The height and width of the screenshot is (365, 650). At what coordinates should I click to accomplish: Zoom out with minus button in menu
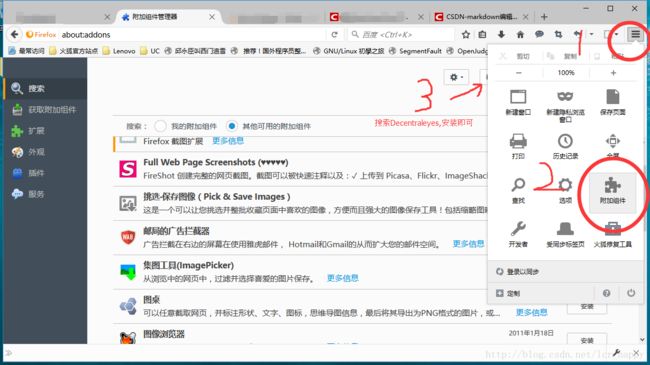coord(519,73)
